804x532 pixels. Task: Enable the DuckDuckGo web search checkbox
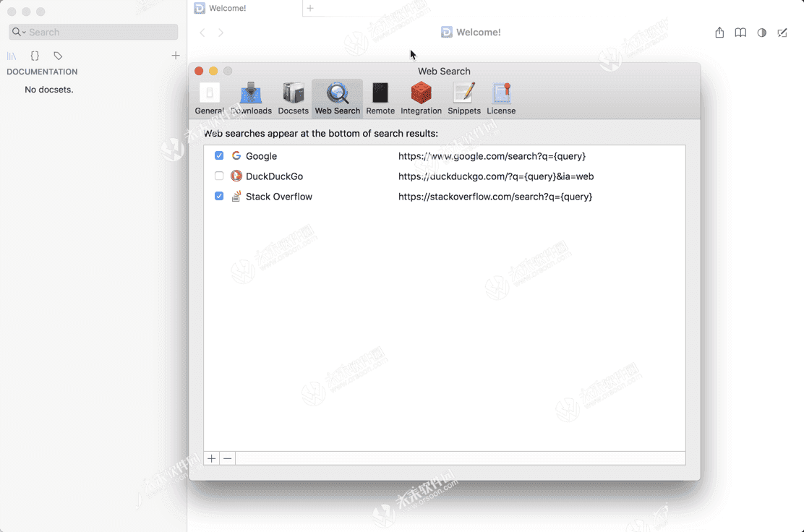coord(219,176)
